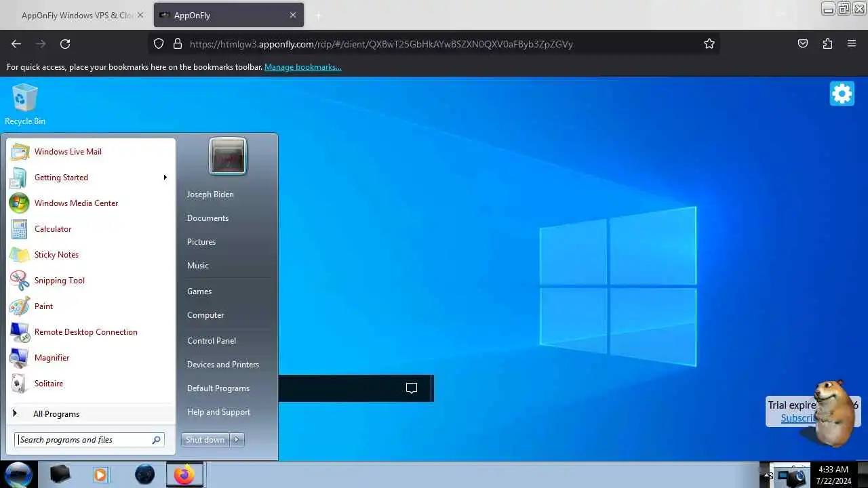Click the Manage bookmarks link
This screenshot has height=488, width=868.
303,67
